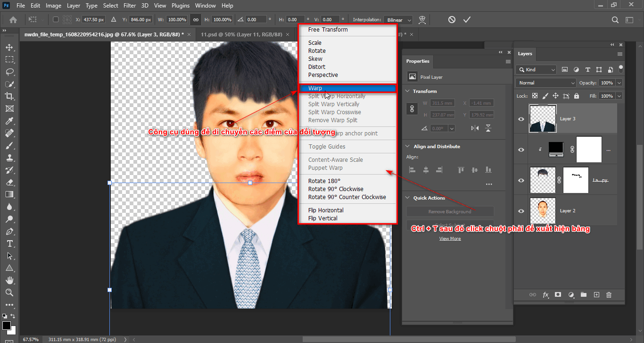Select the Gradient tool
The width and height of the screenshot is (644, 343).
[x=9, y=194]
